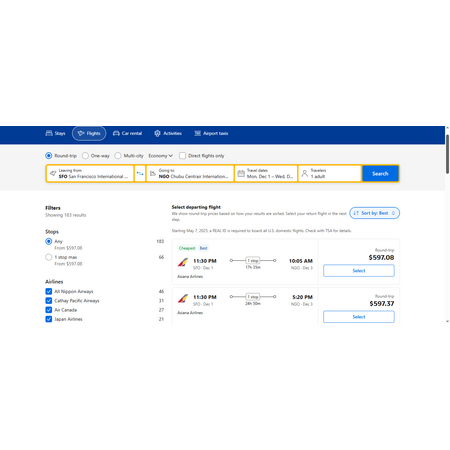Viewport: 450px width, 450px height.
Task: Go to Airport taxis tab
Action: click(x=211, y=133)
